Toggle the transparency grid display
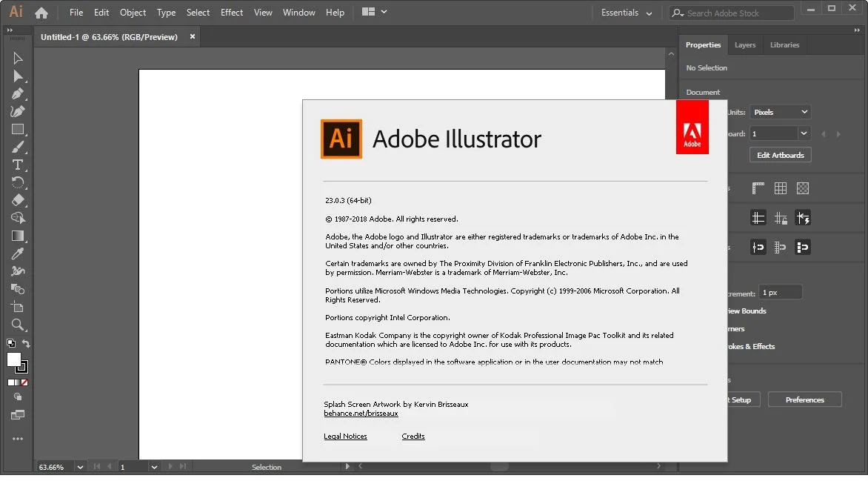The image size is (868, 481). point(803,188)
